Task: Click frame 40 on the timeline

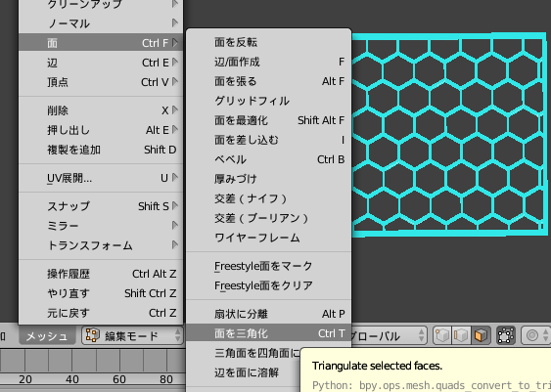Action: click(x=72, y=379)
